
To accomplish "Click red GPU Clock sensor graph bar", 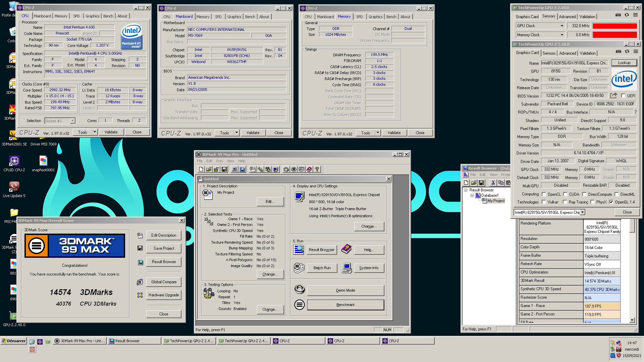I will click(614, 26).
